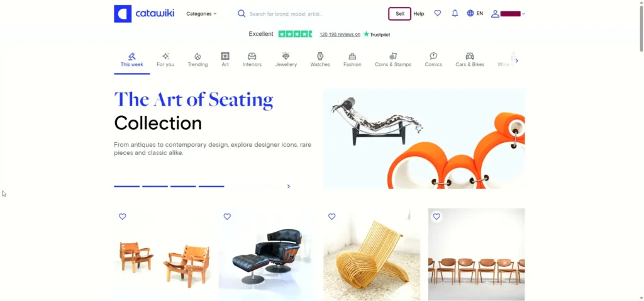This screenshot has height=301, width=644.
Task: Advance the banner carousel with the arrow
Action: coord(288,186)
